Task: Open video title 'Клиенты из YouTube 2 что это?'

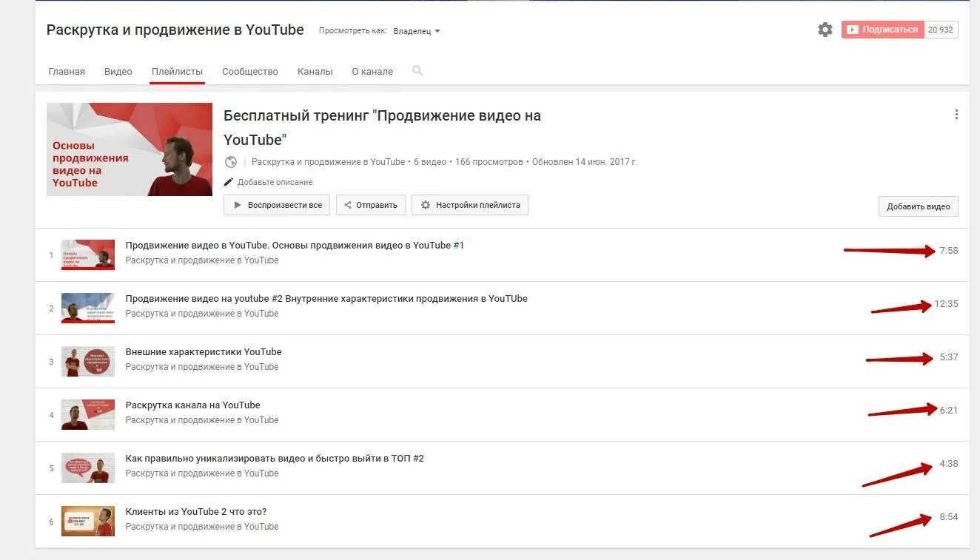Action: tap(196, 512)
